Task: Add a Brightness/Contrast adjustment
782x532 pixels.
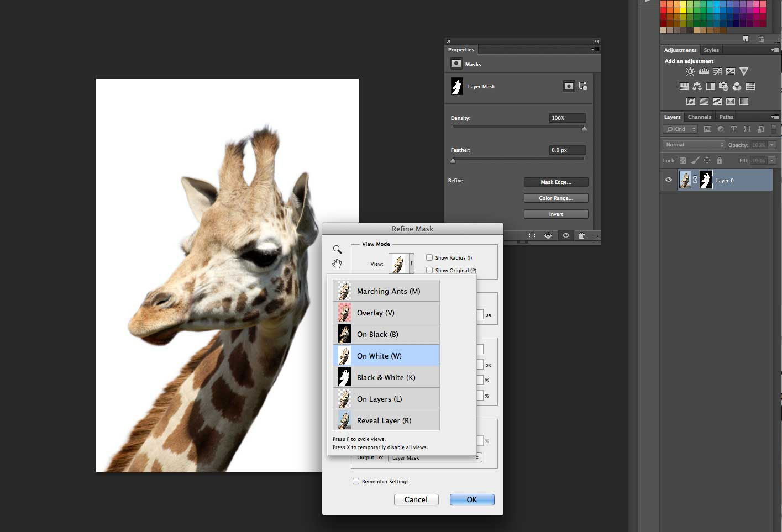Action: pyautogui.click(x=690, y=72)
